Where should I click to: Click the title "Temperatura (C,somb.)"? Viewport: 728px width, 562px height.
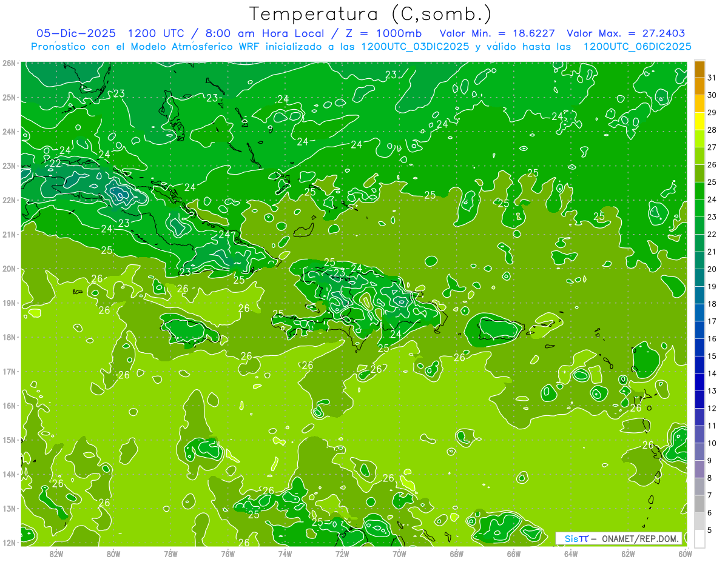tap(371, 15)
